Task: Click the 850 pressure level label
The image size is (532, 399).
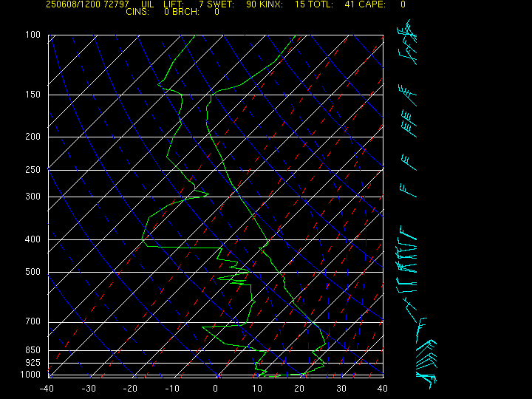Action: pyautogui.click(x=33, y=349)
